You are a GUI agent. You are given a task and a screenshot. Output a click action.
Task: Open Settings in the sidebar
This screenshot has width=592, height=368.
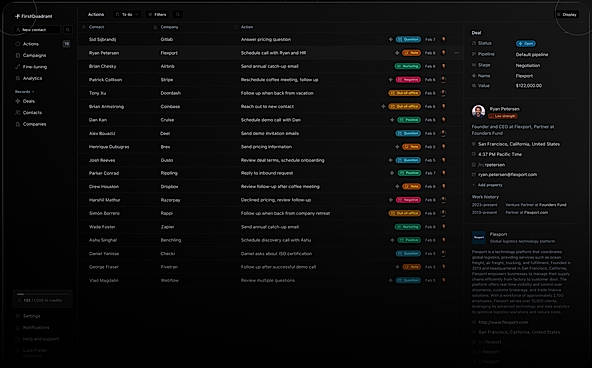(31, 316)
